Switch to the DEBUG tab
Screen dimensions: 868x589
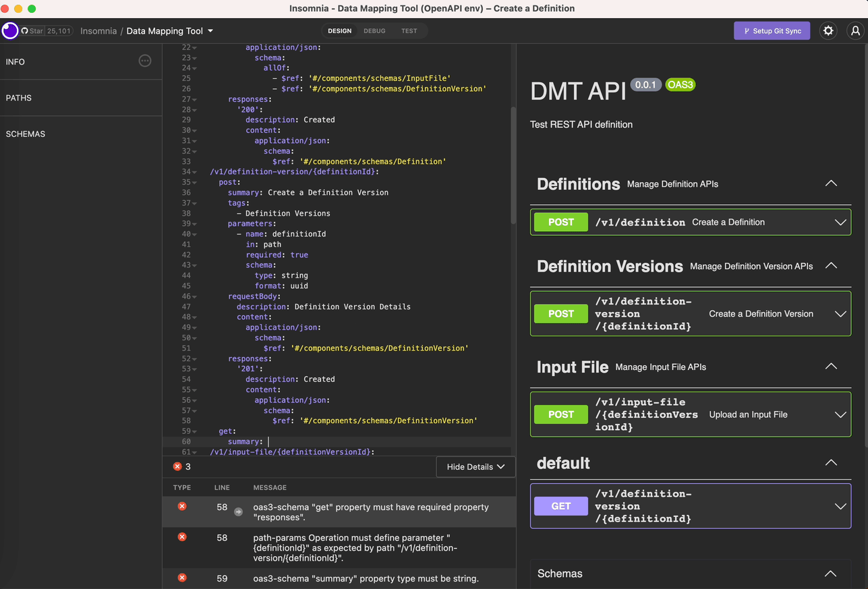click(x=374, y=31)
